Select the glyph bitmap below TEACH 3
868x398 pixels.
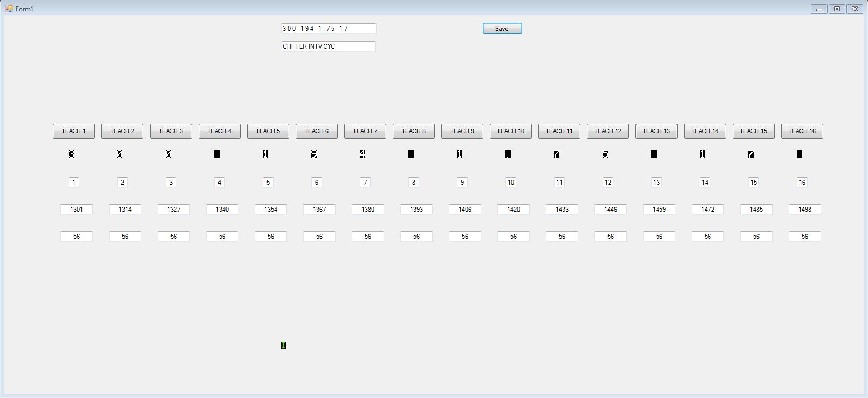tap(168, 154)
